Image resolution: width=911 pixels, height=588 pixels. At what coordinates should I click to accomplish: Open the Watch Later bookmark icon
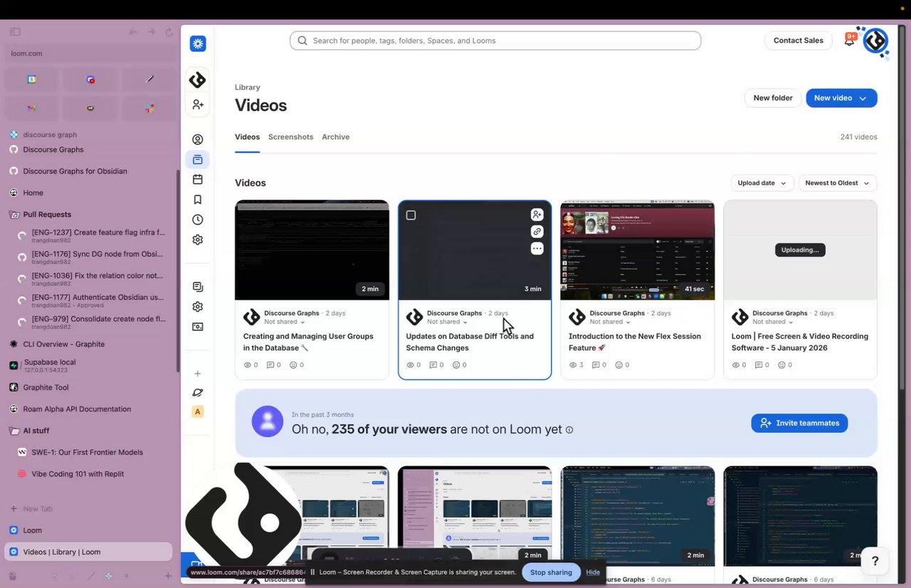[x=198, y=199]
